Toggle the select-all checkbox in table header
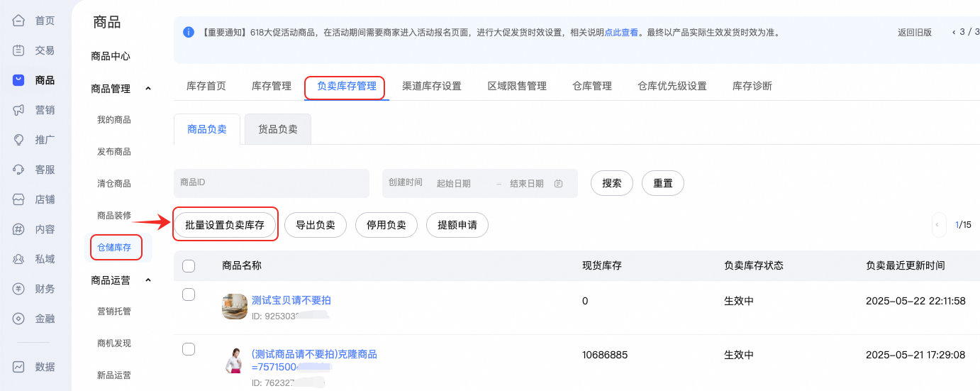 [x=189, y=266]
